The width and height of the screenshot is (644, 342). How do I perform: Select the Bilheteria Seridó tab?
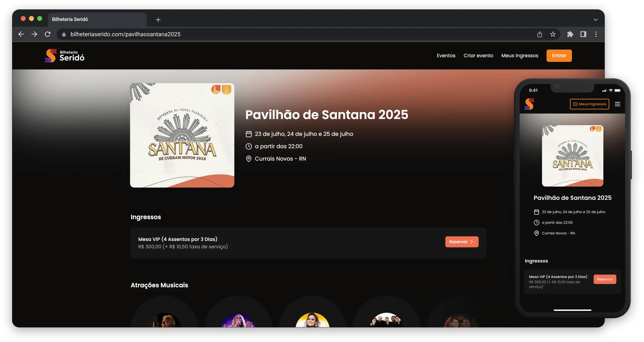click(97, 20)
